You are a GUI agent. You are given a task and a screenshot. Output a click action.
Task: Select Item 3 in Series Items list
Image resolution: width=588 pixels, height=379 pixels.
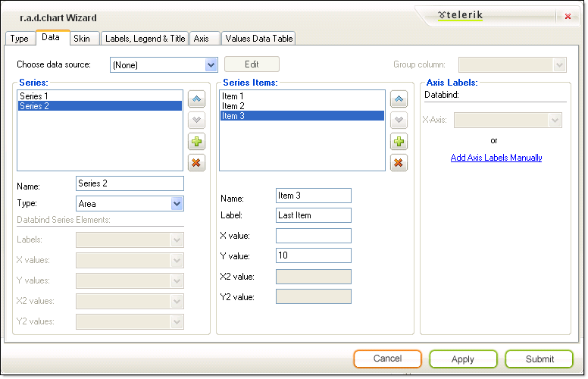coord(302,116)
